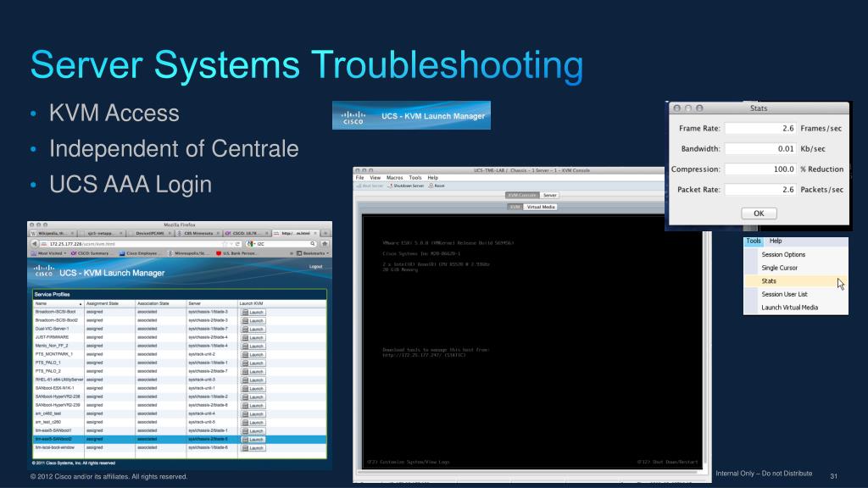
Task: Click Help beside Tools in dropdown snippet
Action: pyautogui.click(x=776, y=241)
